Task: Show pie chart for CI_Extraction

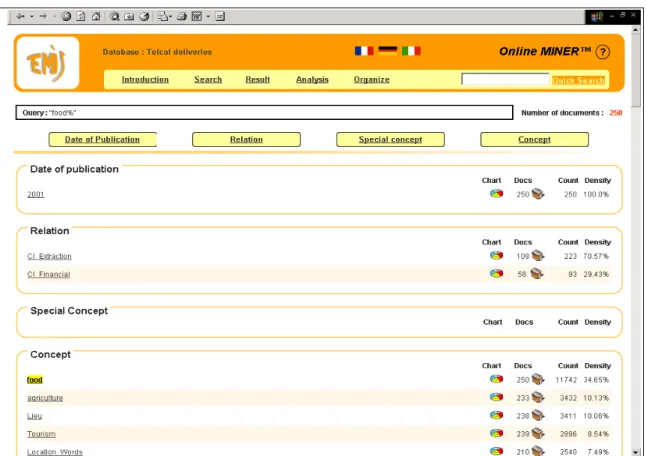Action: pyautogui.click(x=496, y=255)
